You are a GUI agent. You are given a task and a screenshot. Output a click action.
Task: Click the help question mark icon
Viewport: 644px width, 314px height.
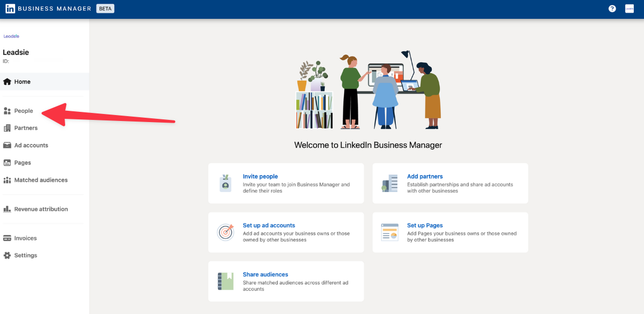click(612, 9)
